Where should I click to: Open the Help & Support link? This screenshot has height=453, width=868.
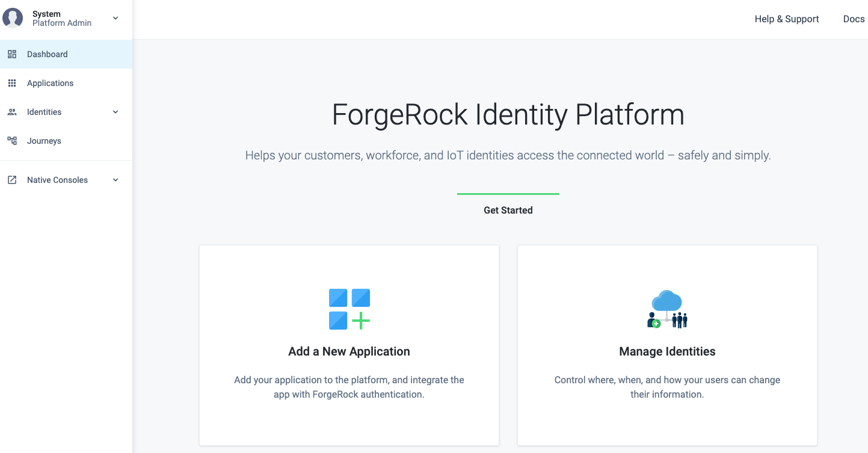(787, 19)
